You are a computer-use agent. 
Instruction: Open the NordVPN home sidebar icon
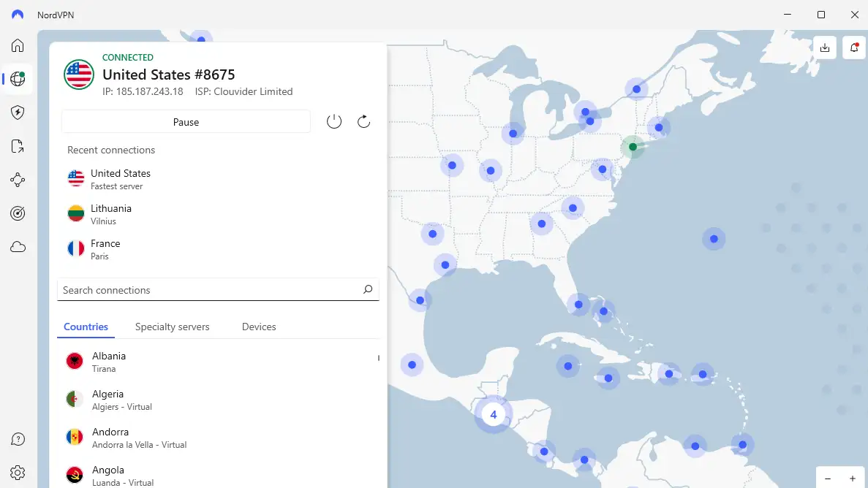[x=18, y=45]
